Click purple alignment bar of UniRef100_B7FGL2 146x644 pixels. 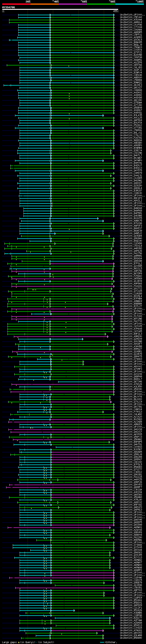click(x=82, y=263)
